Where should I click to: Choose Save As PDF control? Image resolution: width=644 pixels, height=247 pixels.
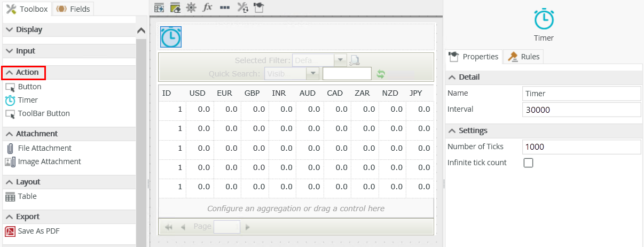click(x=38, y=231)
